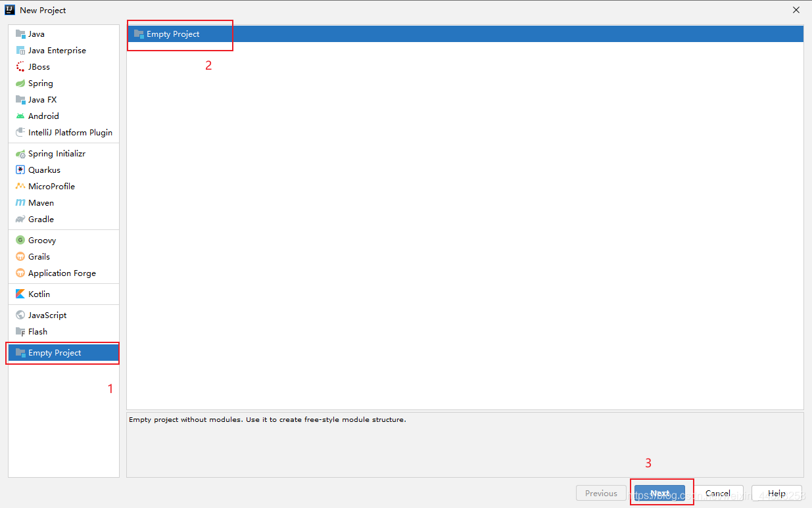Click the Maven m icon
Screen dimensions: 812x508
click(20, 202)
